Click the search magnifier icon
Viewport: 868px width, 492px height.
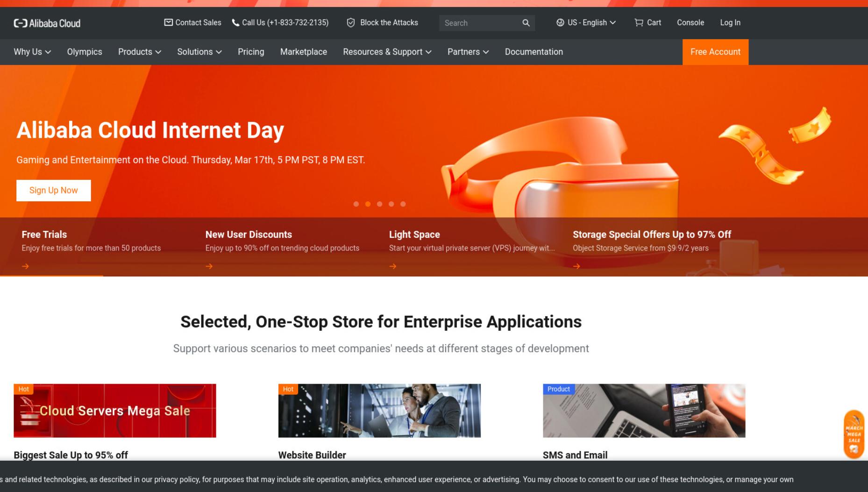tap(526, 23)
